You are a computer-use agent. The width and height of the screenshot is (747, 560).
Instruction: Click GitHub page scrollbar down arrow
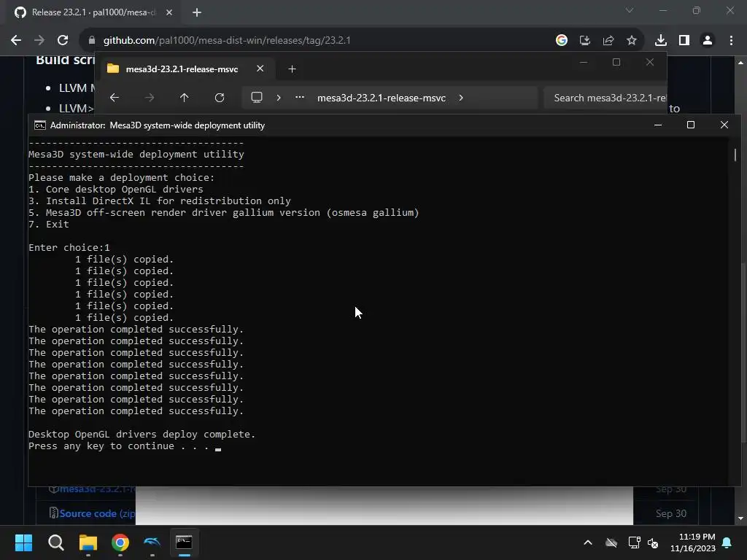(740, 518)
